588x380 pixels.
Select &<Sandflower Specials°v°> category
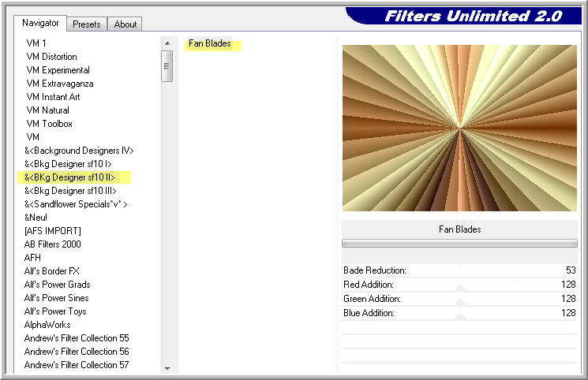point(76,204)
